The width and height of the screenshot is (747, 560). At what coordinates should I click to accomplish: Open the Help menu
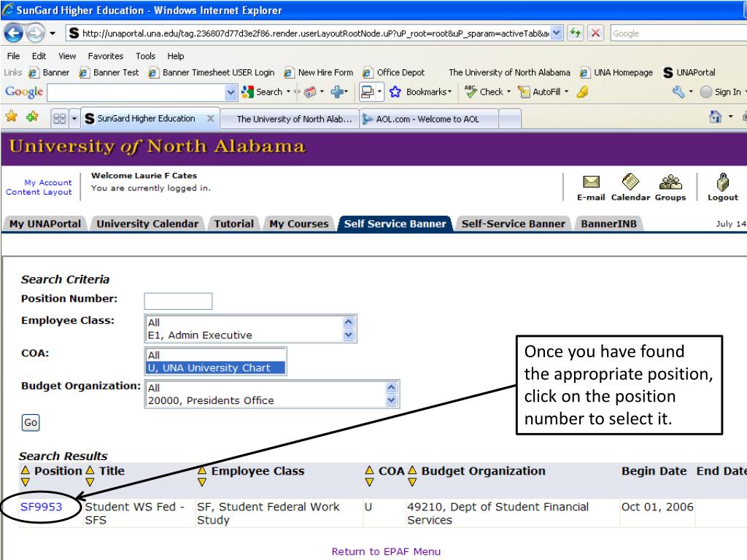point(175,56)
